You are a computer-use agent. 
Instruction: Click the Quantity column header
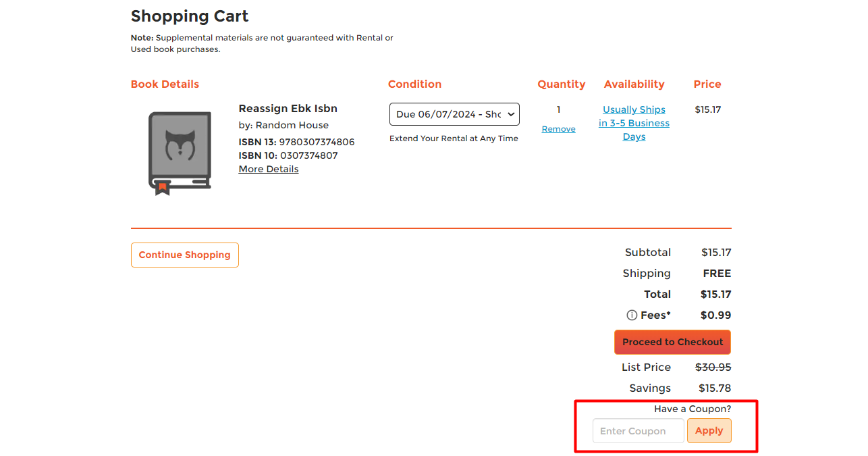[x=562, y=84]
